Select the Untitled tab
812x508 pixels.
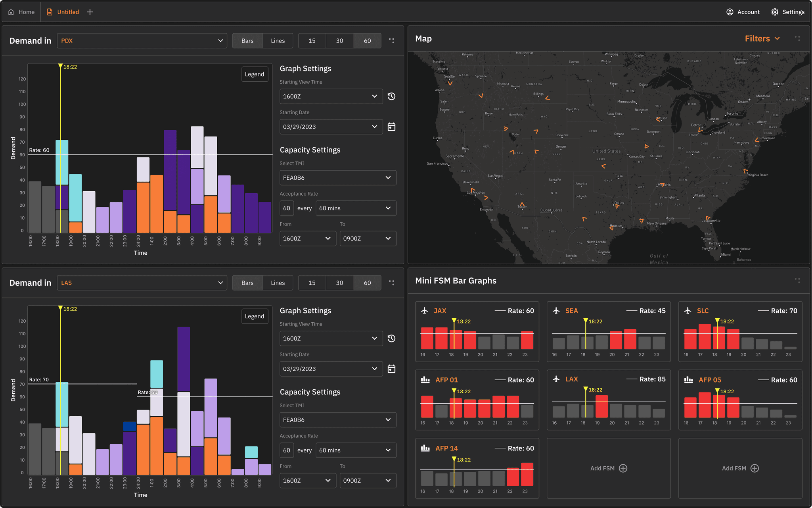(63, 12)
